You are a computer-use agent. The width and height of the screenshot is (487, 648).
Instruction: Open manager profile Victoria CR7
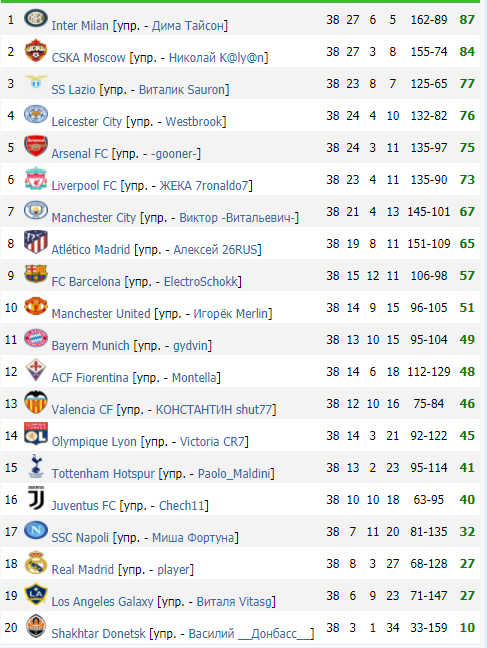pos(212,441)
